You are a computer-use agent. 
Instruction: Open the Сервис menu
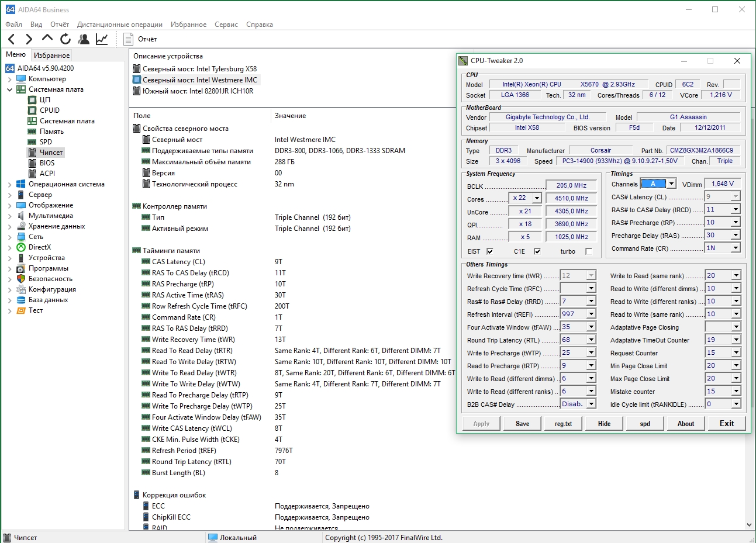point(226,25)
